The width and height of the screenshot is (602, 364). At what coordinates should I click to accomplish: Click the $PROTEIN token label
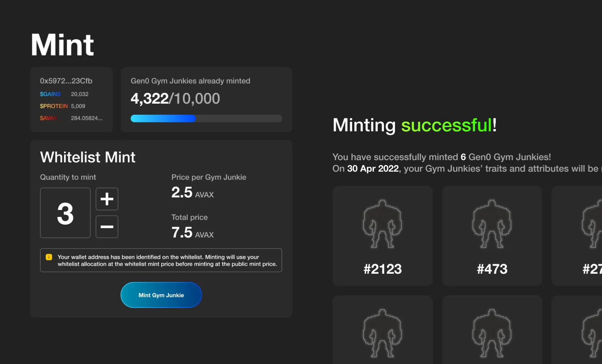pyautogui.click(x=54, y=106)
